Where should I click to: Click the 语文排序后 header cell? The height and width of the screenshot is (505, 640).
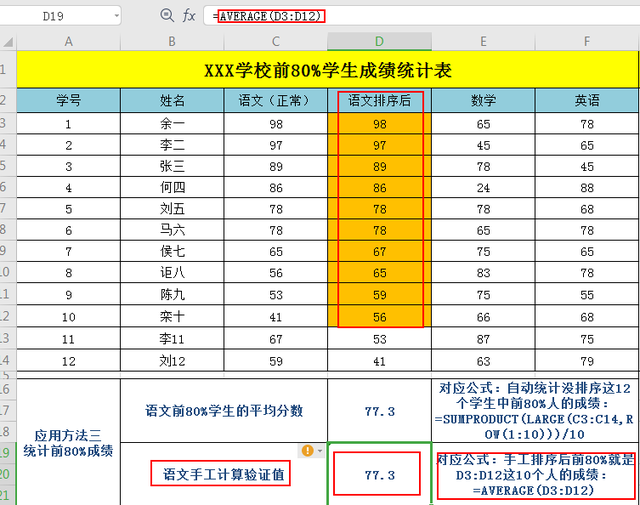[379, 100]
